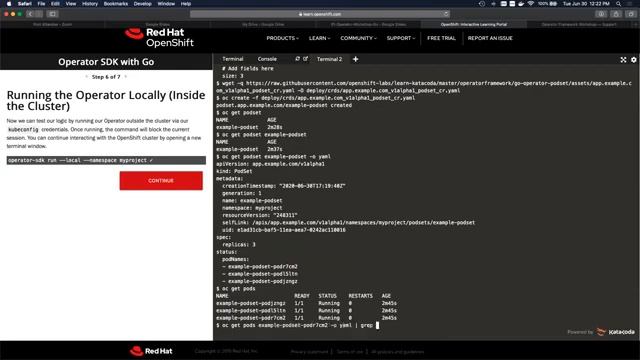This screenshot has width=640, height=360.
Task: Run the operator-sdk run --local command block
Action: click(x=106, y=160)
